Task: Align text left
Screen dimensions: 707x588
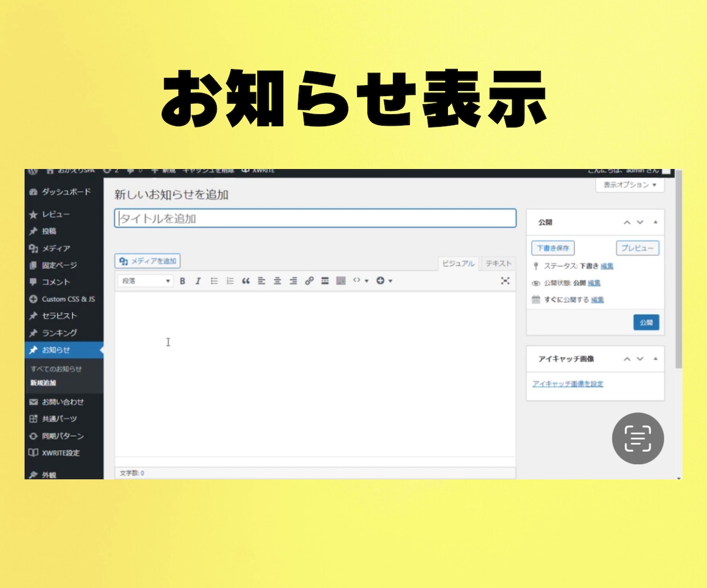Action: (x=261, y=281)
